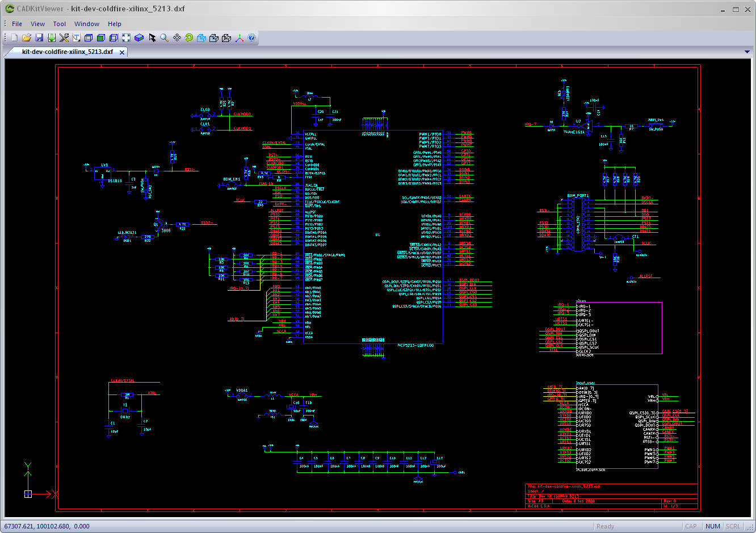Open the Help icon with the question mark
The image size is (756, 533).
coord(251,37)
